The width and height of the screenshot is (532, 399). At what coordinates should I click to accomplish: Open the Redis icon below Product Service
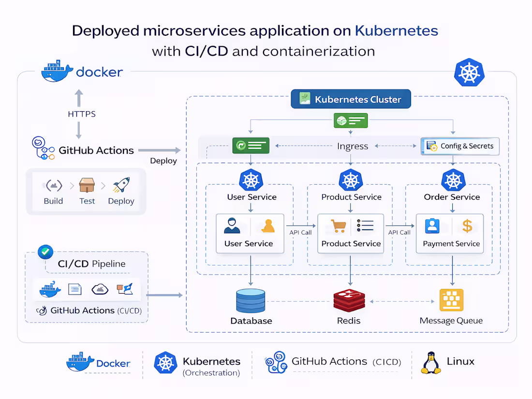coord(349,299)
